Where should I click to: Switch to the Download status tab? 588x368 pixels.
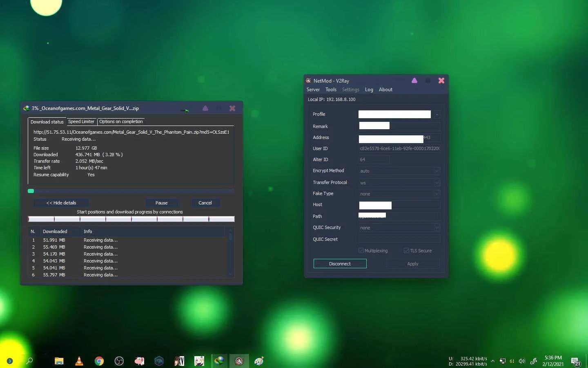(x=47, y=122)
